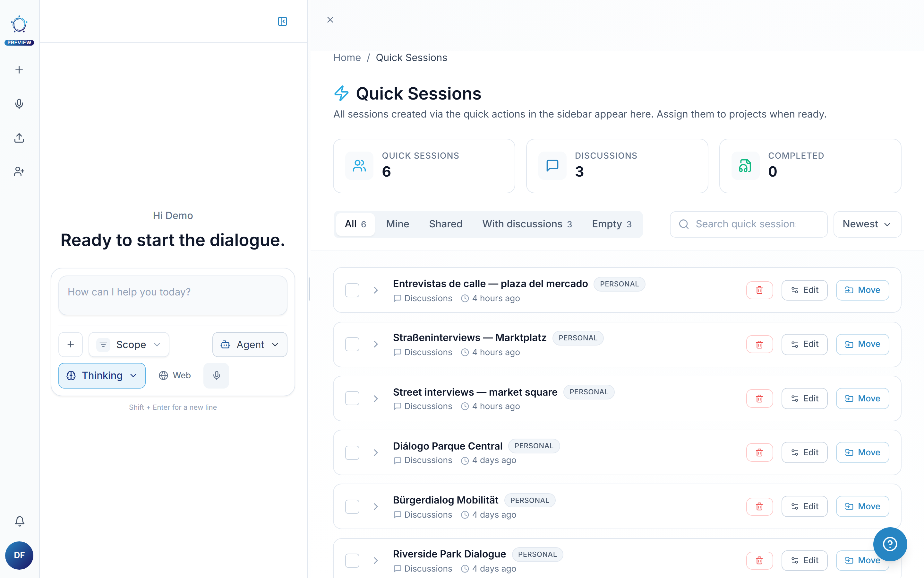The width and height of the screenshot is (924, 578).
Task: Expand Straßeninterviews — Marktplatz row chevron
Action: (x=376, y=345)
